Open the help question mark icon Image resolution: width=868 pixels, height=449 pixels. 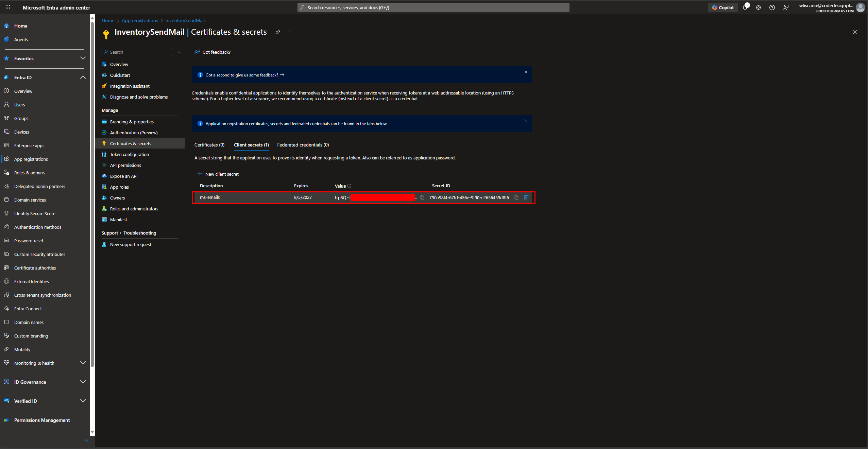[772, 7]
